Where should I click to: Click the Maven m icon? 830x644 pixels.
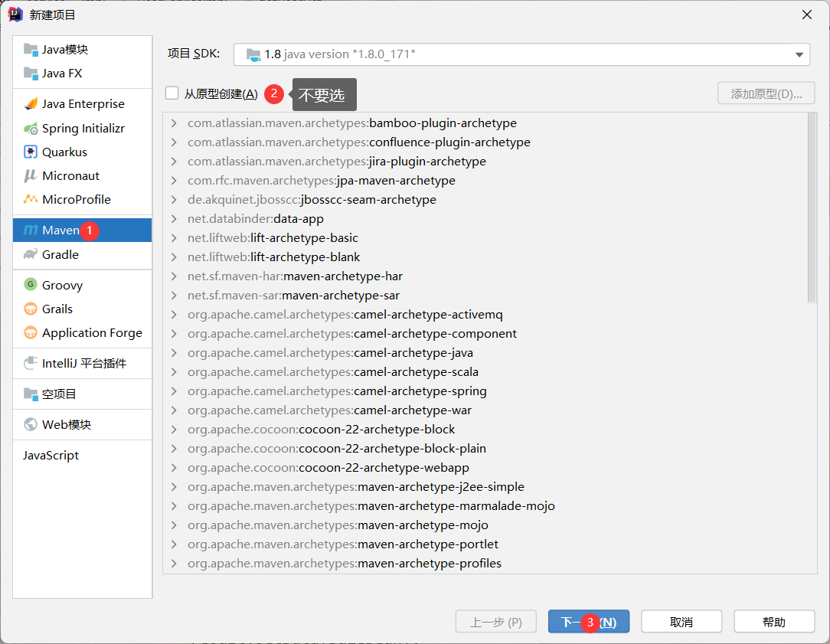(31, 230)
